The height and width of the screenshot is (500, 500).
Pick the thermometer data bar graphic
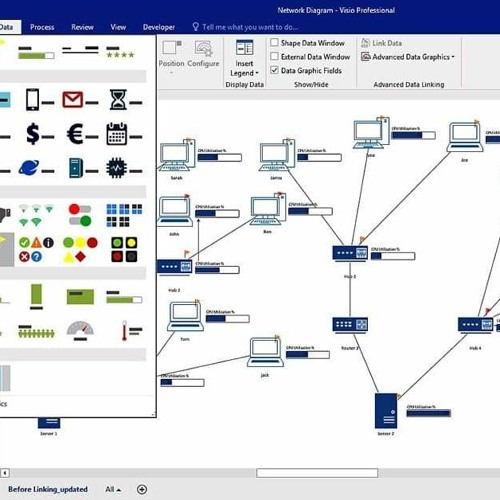pos(131,331)
